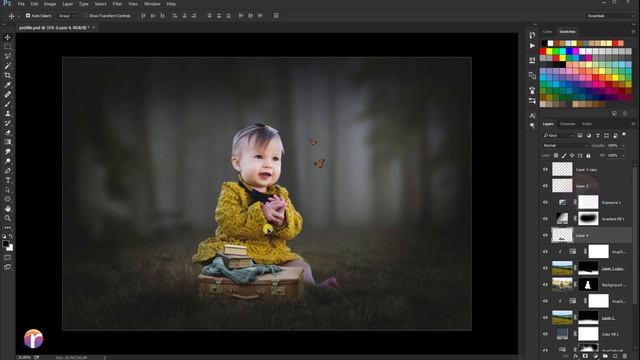Select the Rectangular Marquee tool

(8, 47)
